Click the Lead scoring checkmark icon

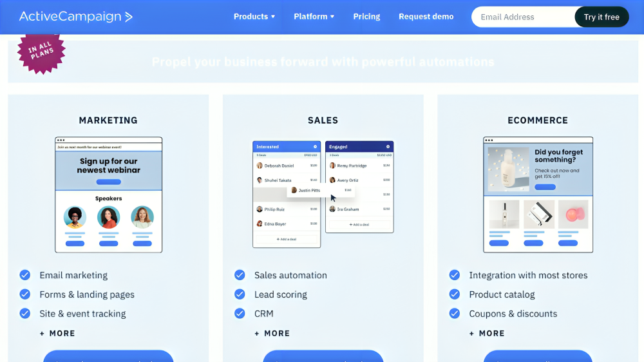click(x=240, y=294)
